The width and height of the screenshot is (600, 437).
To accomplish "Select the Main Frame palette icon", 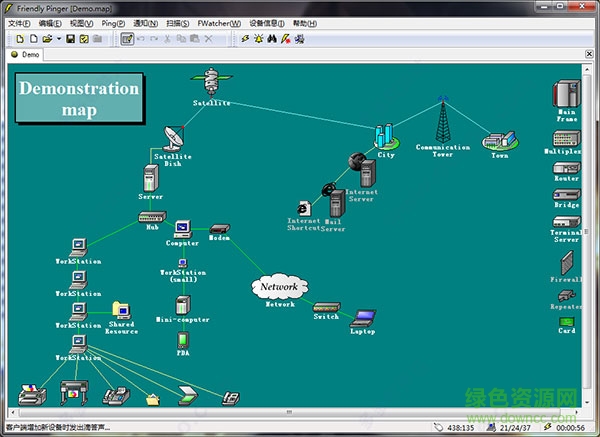I will [567, 95].
